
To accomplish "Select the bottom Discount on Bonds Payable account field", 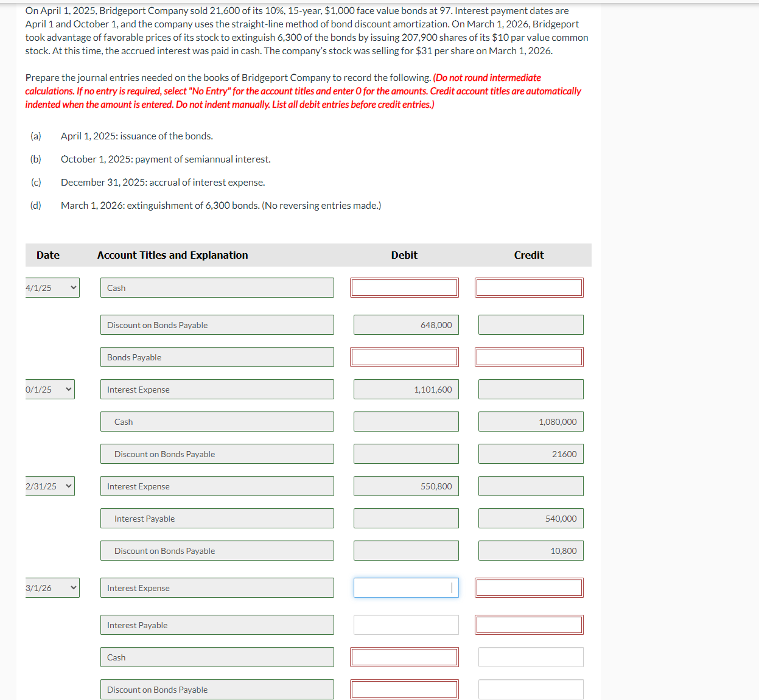I will [x=217, y=690].
